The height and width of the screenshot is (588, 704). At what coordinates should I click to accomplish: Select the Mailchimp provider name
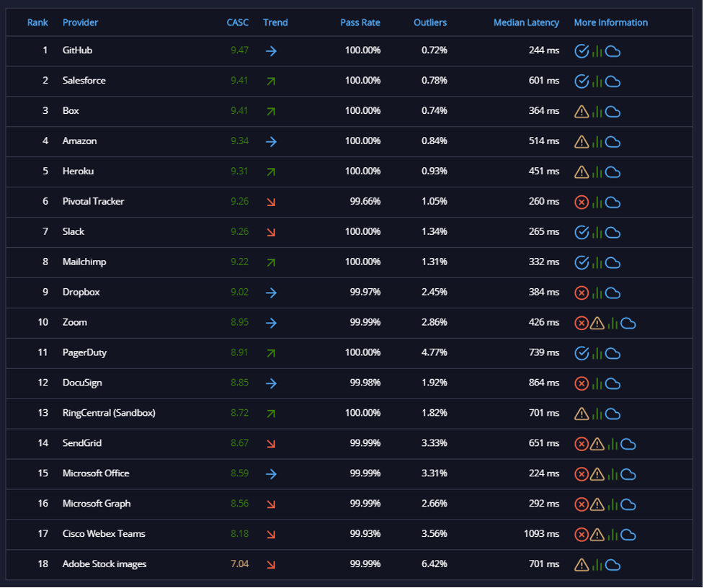coord(84,262)
